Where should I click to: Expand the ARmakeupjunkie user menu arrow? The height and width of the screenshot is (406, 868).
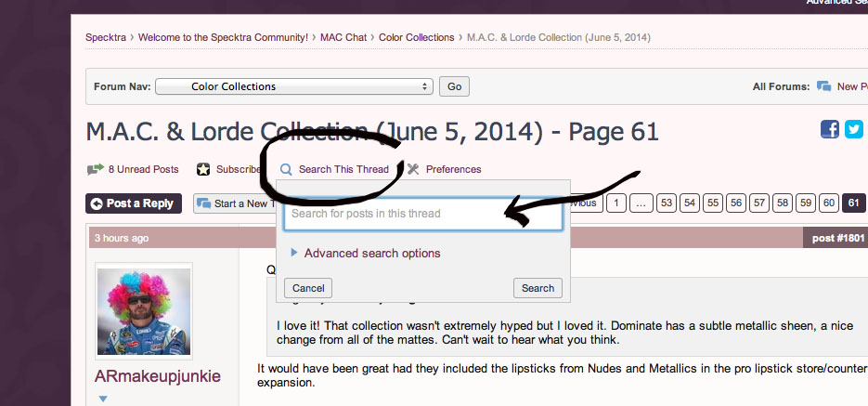click(x=103, y=399)
